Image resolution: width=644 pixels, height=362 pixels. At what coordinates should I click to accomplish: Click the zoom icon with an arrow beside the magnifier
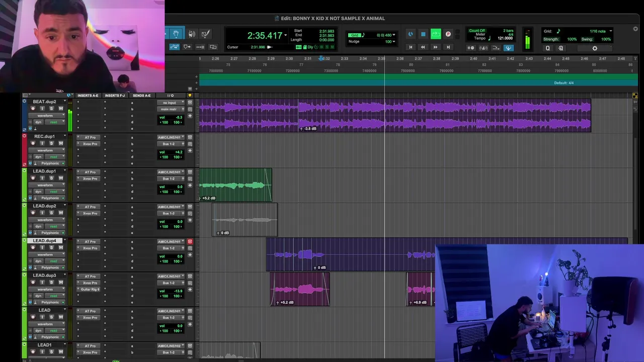coord(560,48)
